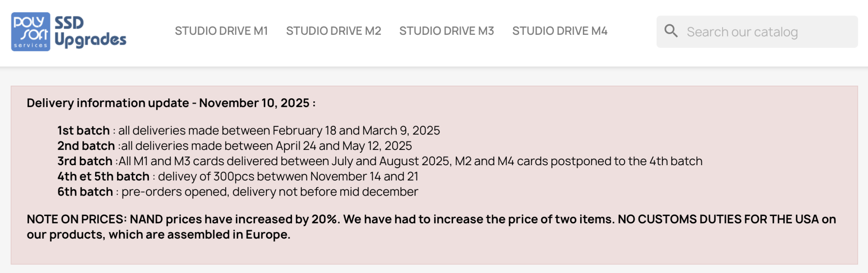
Task: Click the PolySoft Services logo icon
Action: 30,32
